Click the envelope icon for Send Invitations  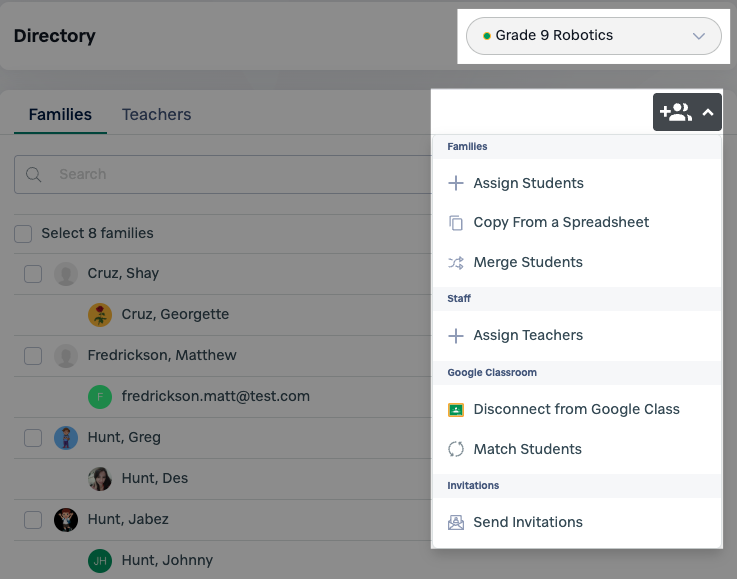[x=455, y=522]
